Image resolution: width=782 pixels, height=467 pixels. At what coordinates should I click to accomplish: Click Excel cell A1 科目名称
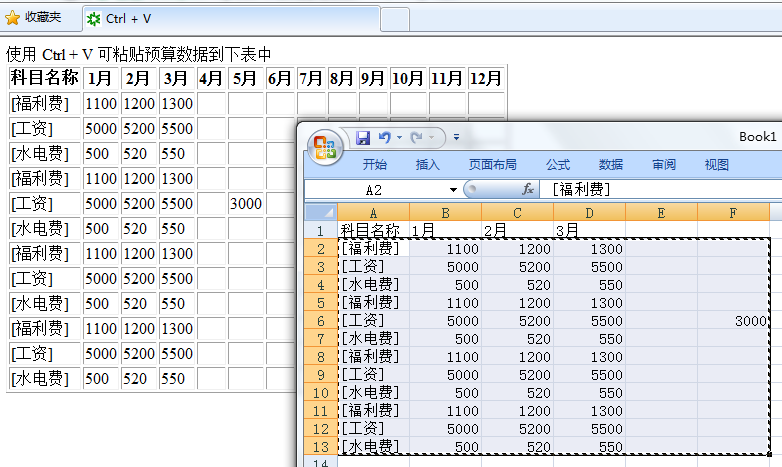(x=374, y=231)
